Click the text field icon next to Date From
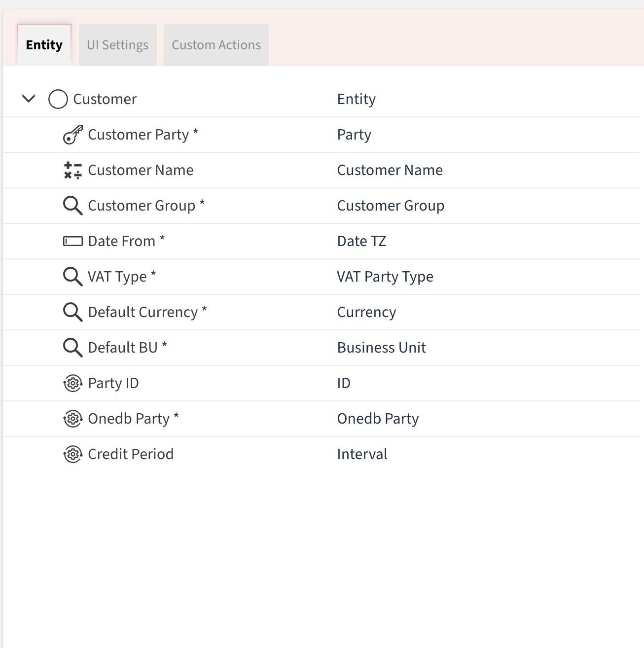This screenshot has width=644, height=648. tap(72, 241)
